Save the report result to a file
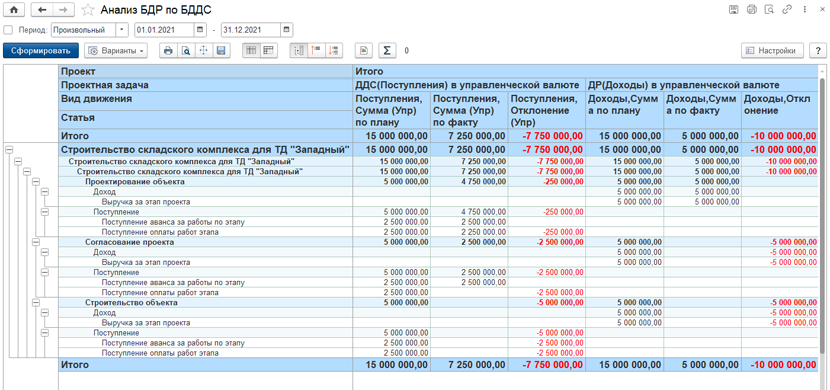This screenshot has width=830, height=390. tap(221, 50)
